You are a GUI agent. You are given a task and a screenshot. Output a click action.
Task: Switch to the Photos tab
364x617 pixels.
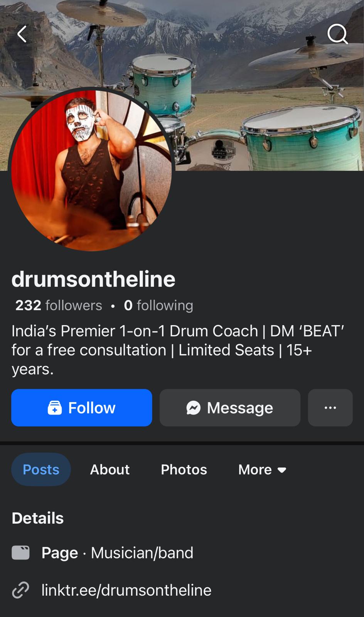point(184,469)
